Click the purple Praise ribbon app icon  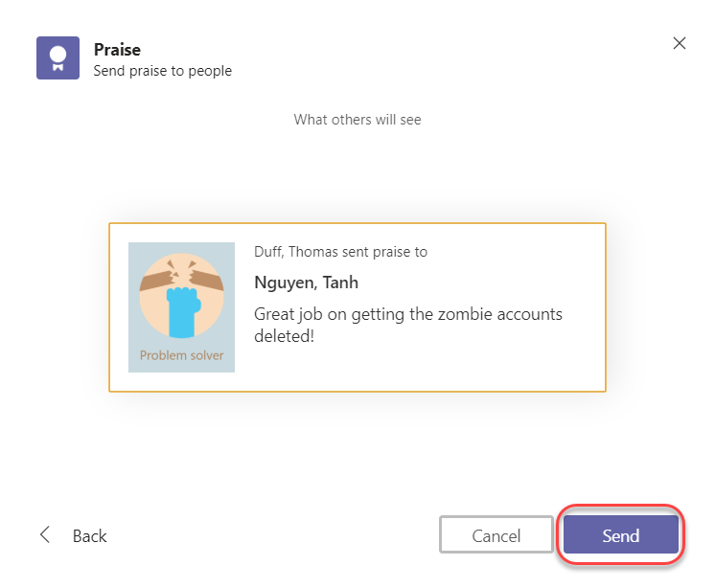coord(57,57)
